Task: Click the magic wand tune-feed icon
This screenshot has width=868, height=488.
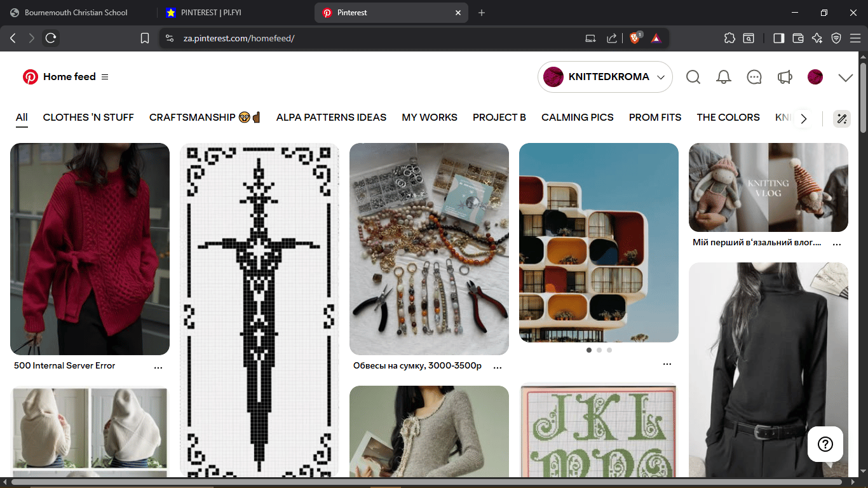Action: (x=842, y=119)
